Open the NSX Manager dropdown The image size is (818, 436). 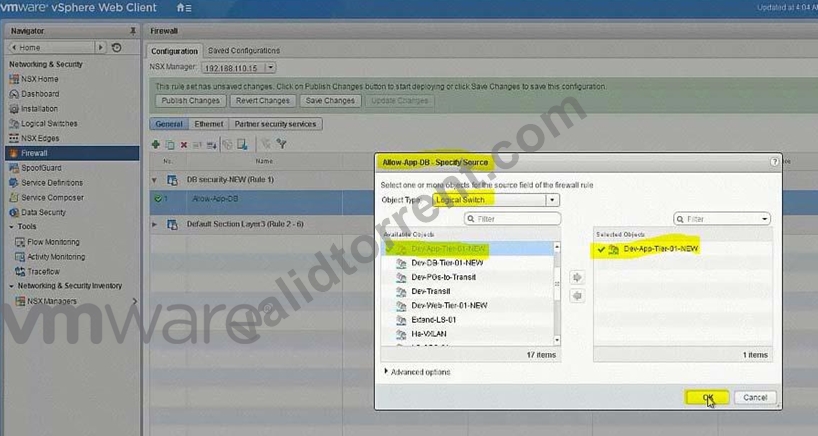[x=270, y=68]
